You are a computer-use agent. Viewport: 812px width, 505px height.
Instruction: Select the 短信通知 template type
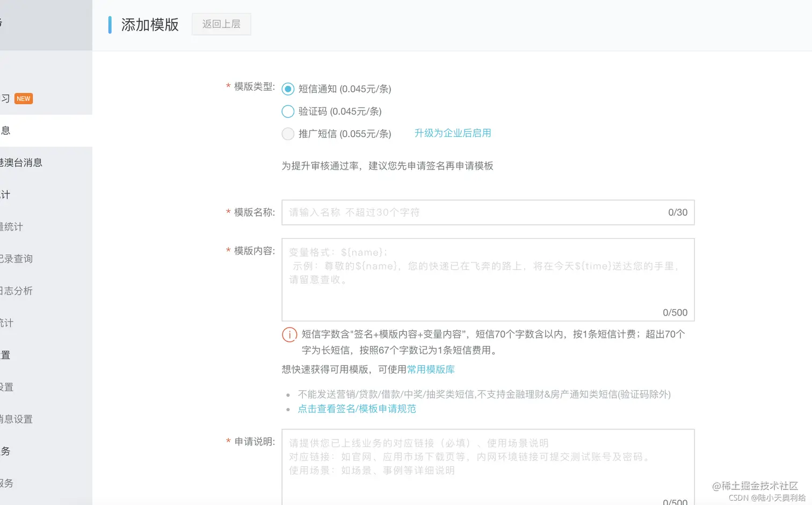[x=288, y=89]
